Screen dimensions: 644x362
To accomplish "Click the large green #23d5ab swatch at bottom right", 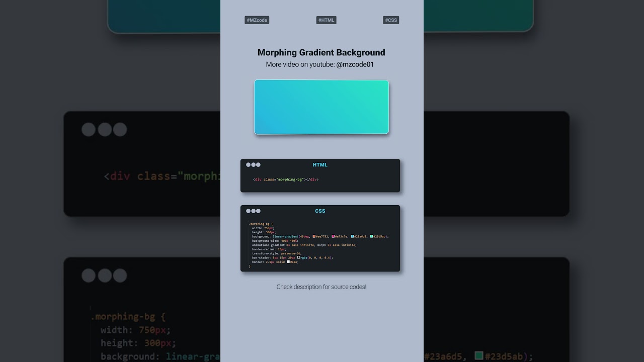I will coord(479,355).
